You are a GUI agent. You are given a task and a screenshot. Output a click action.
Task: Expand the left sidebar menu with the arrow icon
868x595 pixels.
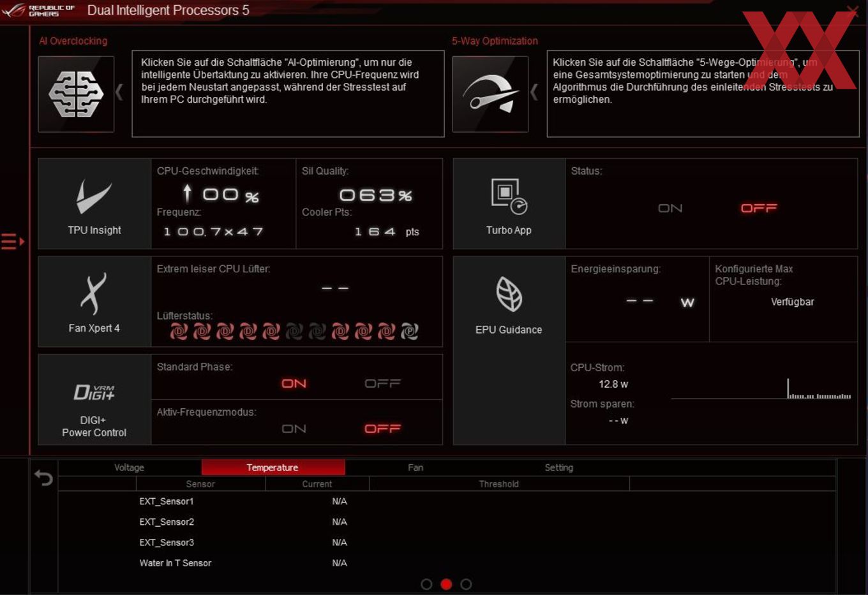point(13,242)
